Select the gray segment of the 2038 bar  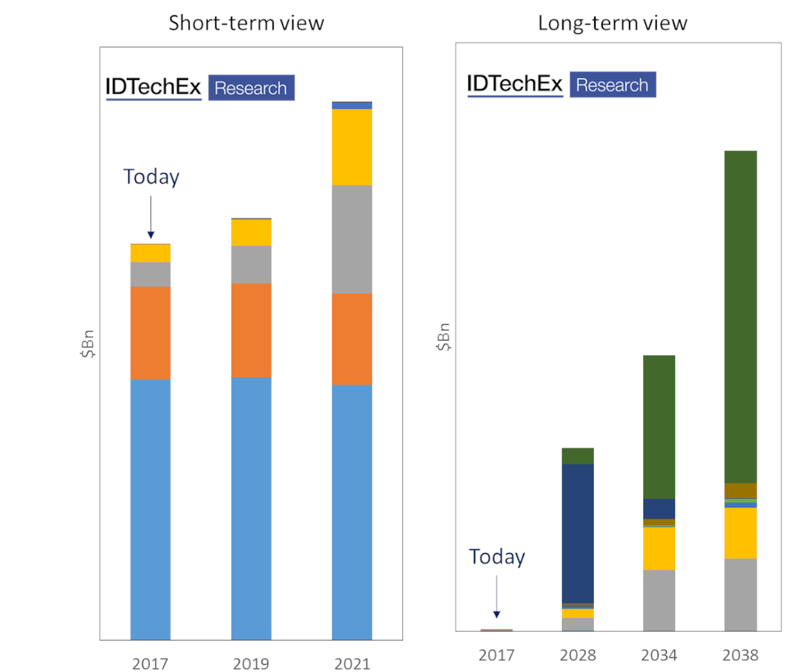740,595
